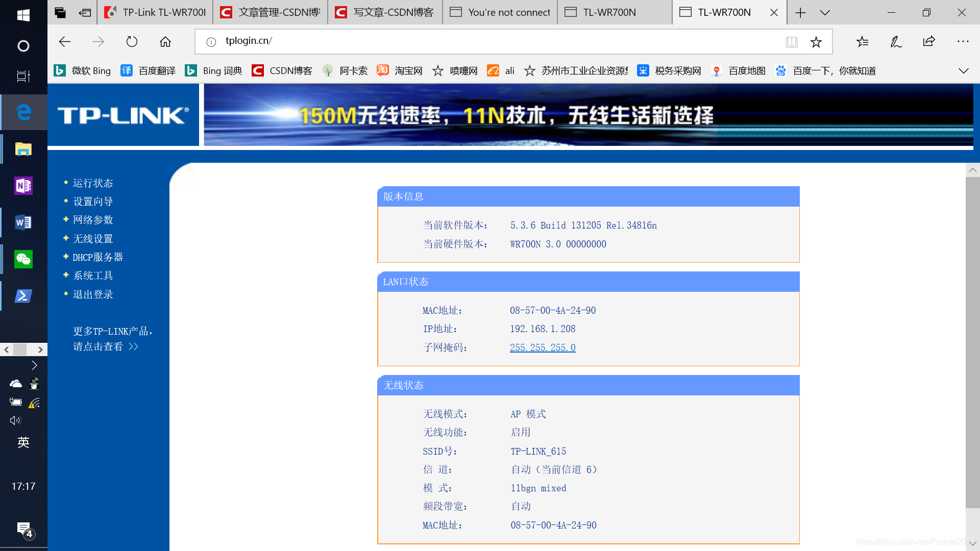Click the 255.255.255.0 subnet mask link
Image resolution: width=980 pixels, height=551 pixels.
(x=543, y=347)
